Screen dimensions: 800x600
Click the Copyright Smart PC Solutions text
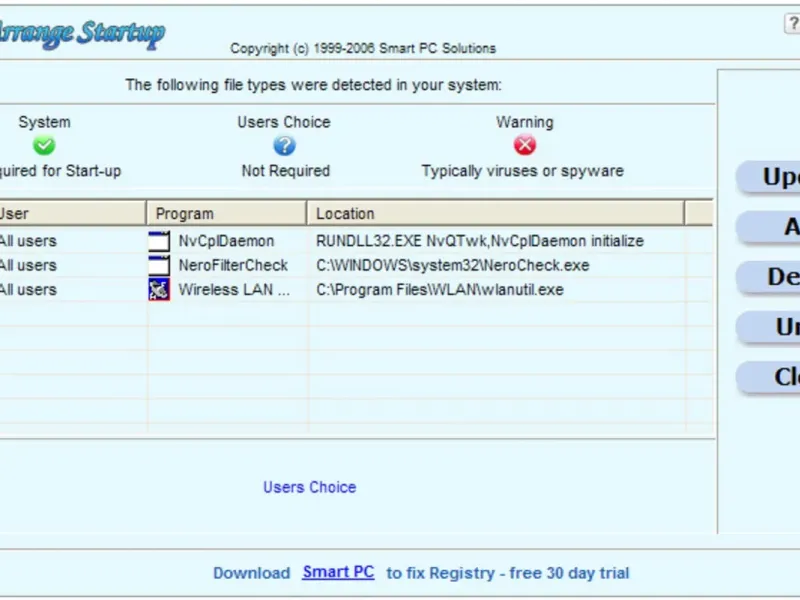coord(363,48)
